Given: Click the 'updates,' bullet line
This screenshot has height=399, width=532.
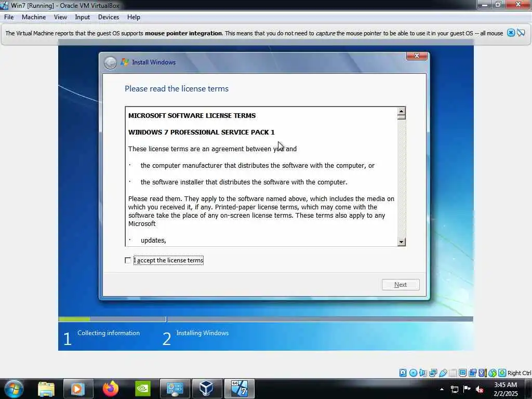Looking at the screenshot, I should (153, 240).
